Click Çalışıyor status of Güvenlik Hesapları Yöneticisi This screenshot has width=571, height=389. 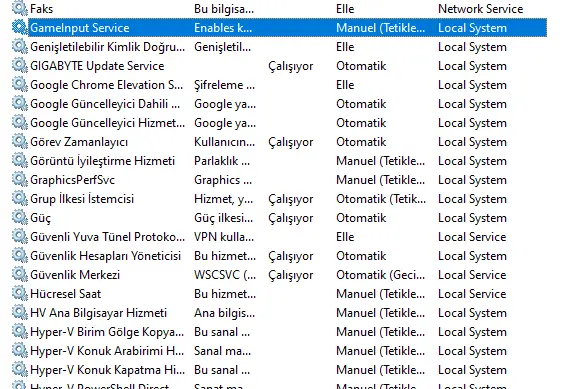pos(291,256)
